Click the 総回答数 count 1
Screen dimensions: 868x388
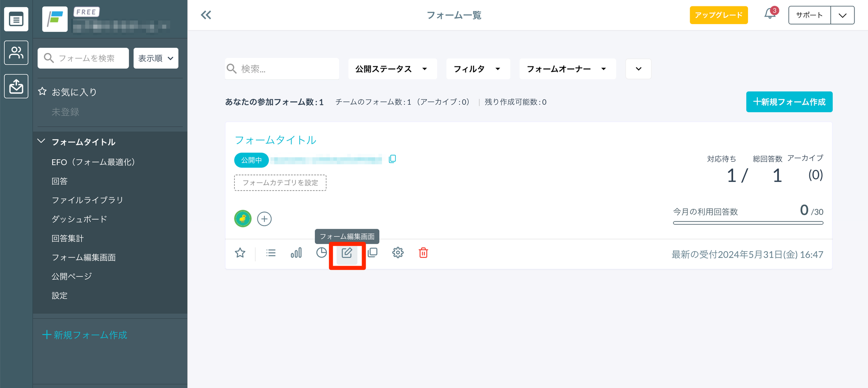(x=777, y=175)
